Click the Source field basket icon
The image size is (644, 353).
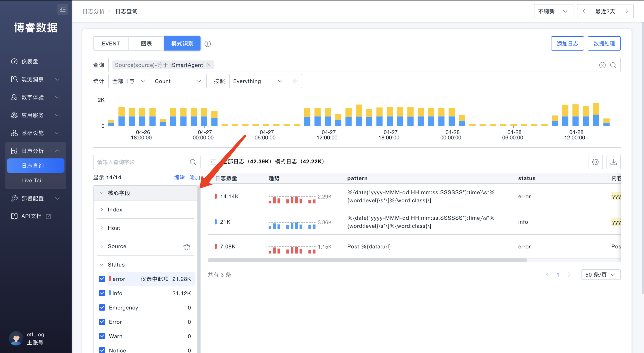(x=187, y=247)
